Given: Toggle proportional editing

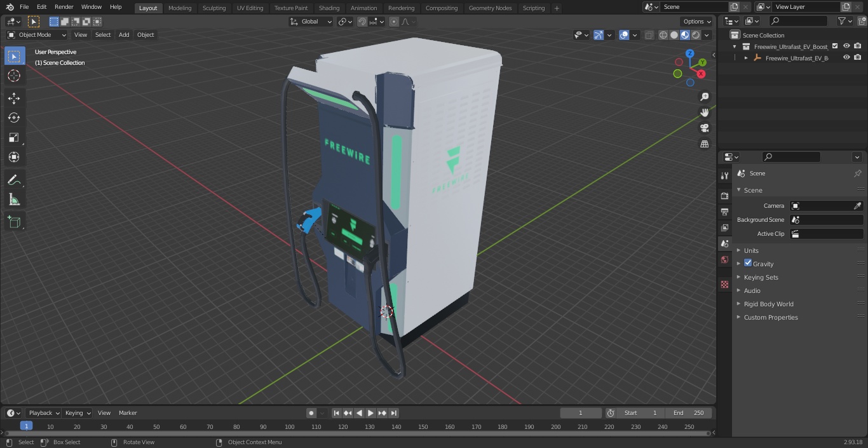Looking at the screenshot, I should coord(394,22).
